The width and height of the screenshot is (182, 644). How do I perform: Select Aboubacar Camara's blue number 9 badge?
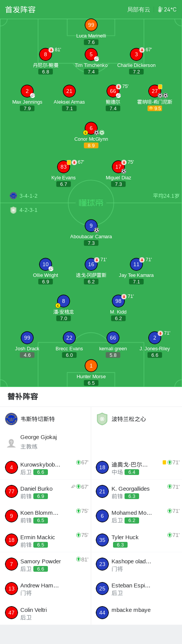point(91,226)
